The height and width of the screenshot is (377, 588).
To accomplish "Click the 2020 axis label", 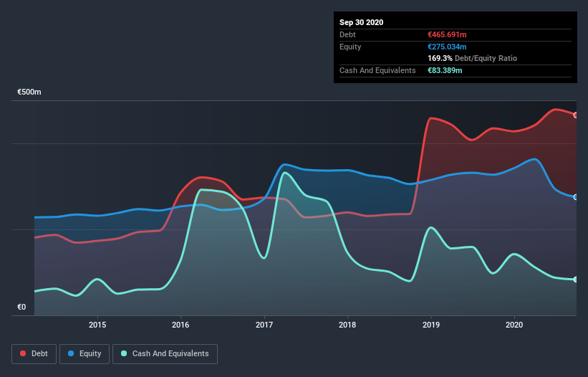I will tap(514, 325).
